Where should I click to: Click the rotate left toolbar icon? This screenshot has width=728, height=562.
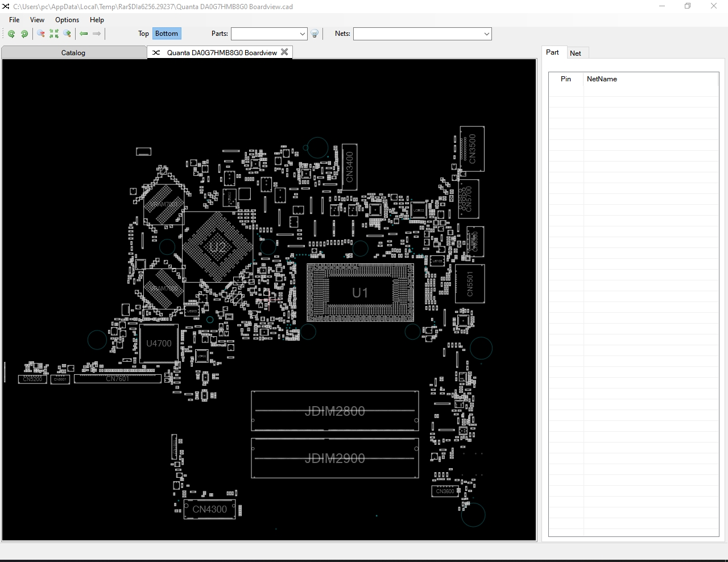point(11,34)
